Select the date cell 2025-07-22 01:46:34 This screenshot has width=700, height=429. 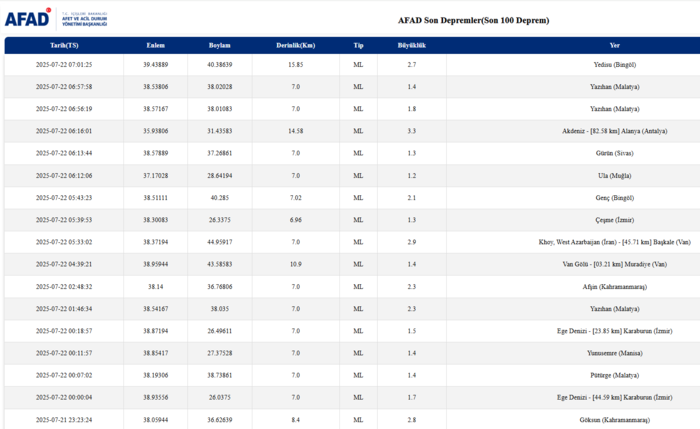[64, 309]
